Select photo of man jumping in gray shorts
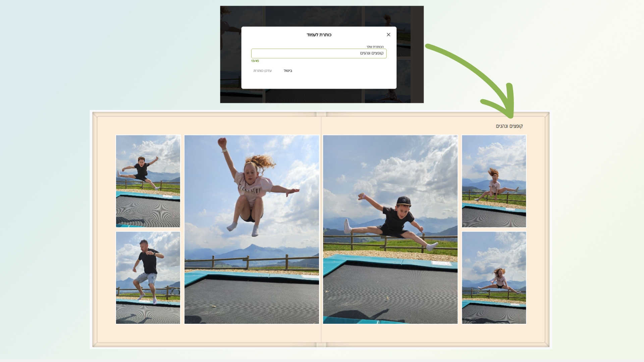This screenshot has height=362, width=644. 148,278
